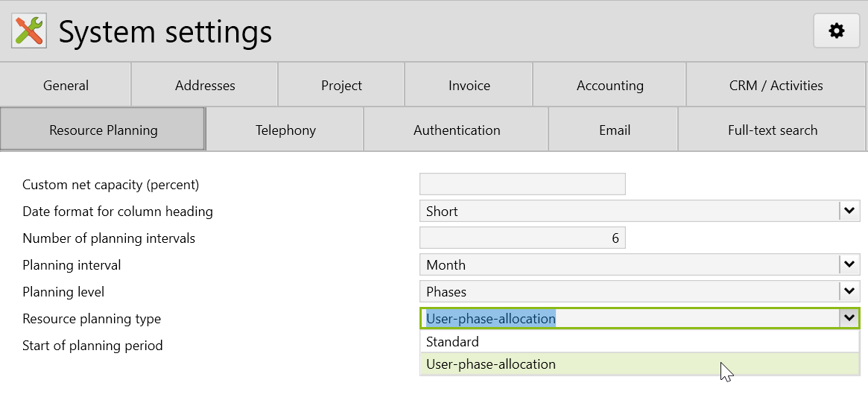Select the Resource Planning tab
This screenshot has width=868, height=403.
[103, 130]
